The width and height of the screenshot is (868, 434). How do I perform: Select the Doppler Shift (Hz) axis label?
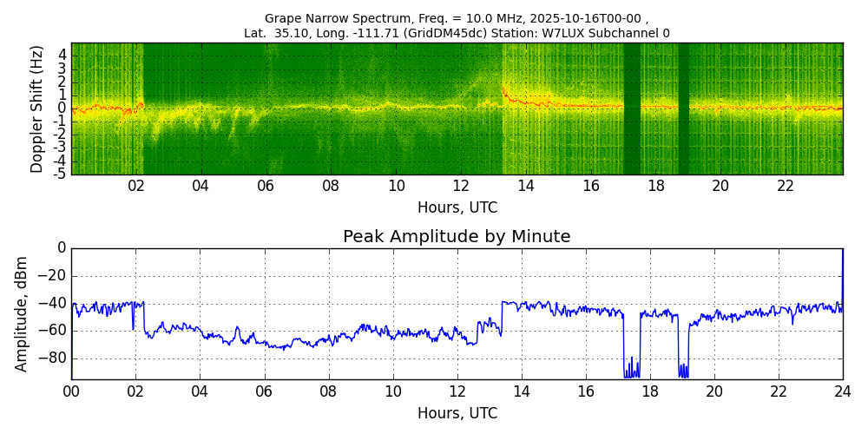[36, 108]
